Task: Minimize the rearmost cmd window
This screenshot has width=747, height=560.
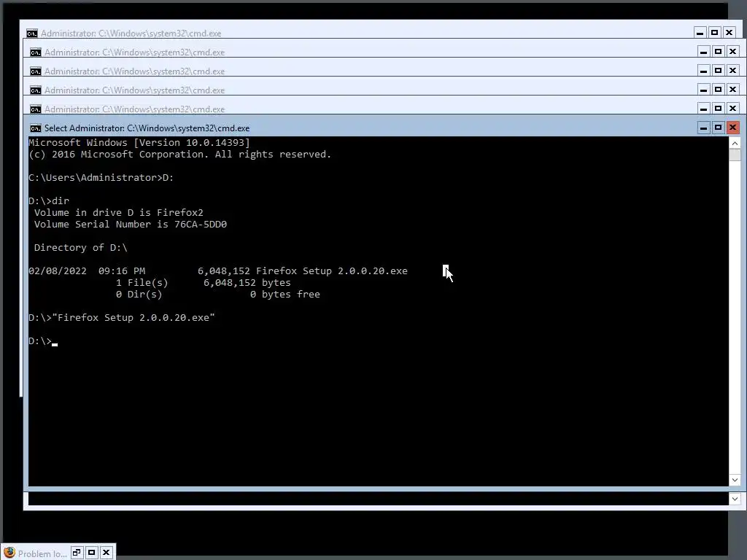Action: click(700, 32)
